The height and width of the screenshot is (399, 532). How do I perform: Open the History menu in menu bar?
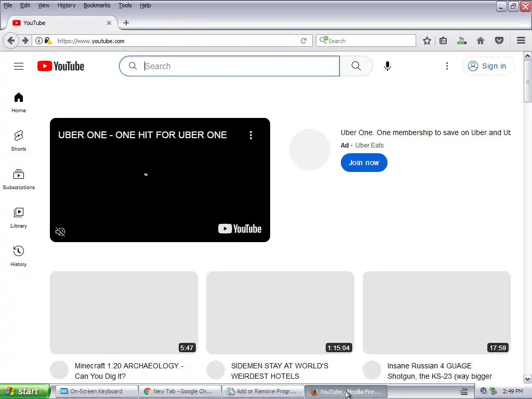66,5
